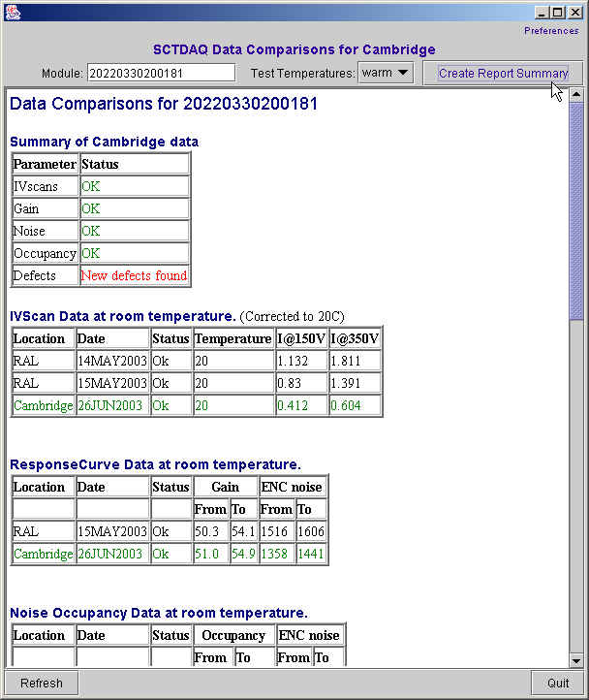
Task: Click the 1.132 current value
Action: [293, 361]
